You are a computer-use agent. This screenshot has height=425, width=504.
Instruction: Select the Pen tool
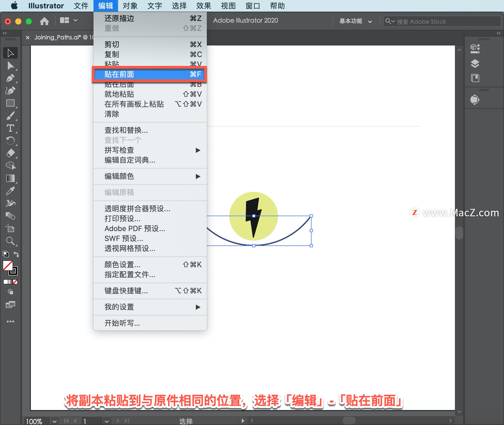coord(10,78)
